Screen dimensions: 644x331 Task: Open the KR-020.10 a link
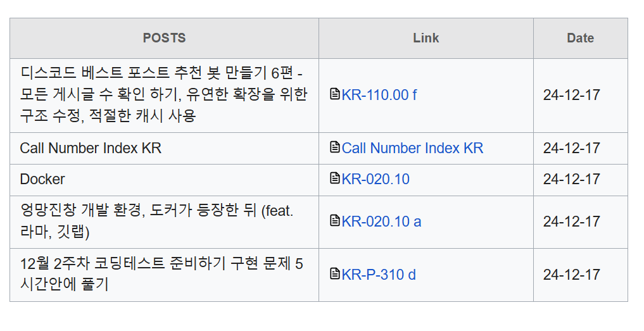(381, 222)
